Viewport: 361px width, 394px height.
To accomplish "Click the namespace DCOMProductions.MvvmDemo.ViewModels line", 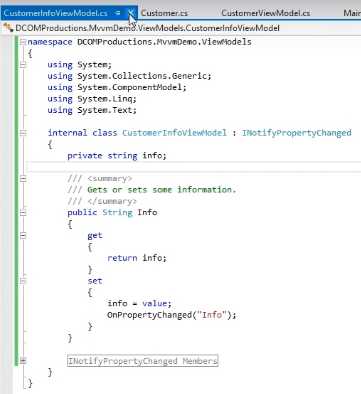I will pos(139,42).
